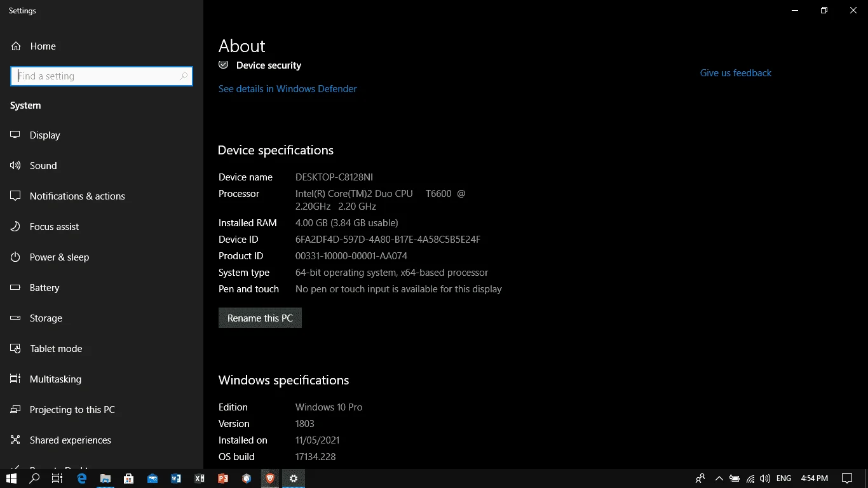868x488 pixels.
Task: Click 'Give us feedback' link
Action: (x=736, y=73)
